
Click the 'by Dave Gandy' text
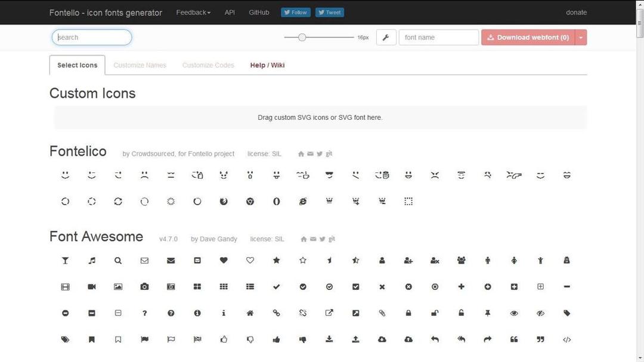point(214,239)
